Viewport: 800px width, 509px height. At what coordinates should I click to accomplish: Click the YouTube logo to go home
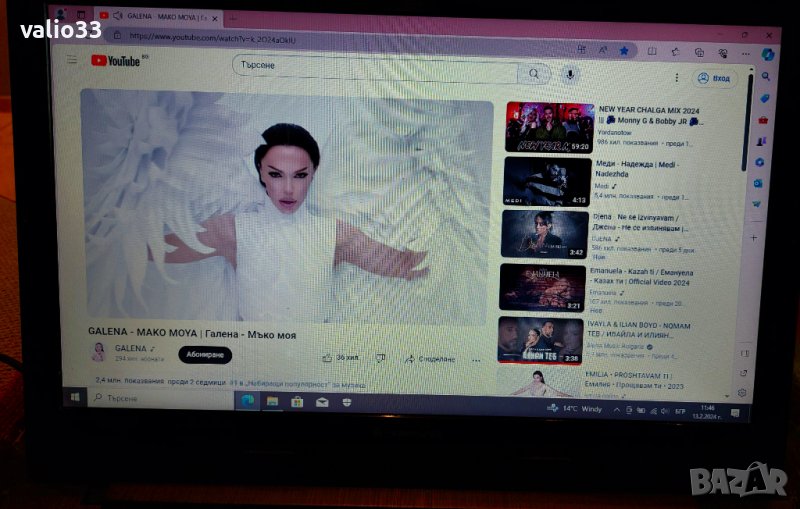115,61
